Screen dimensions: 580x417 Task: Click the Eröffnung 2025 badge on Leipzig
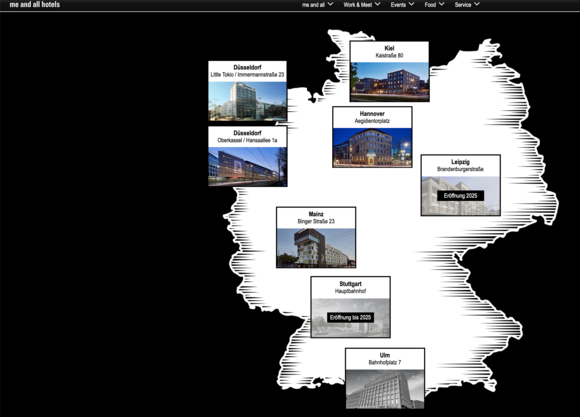461,196
